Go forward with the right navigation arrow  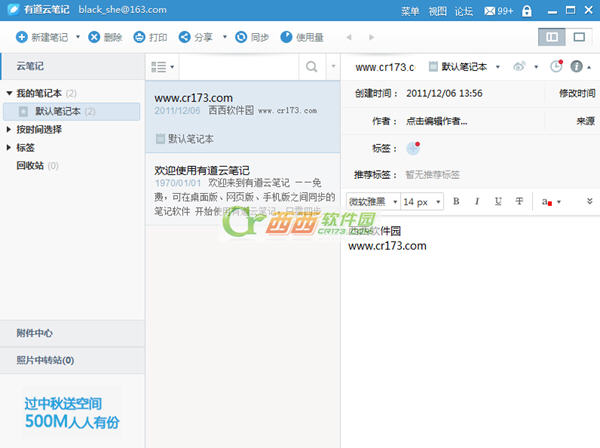[x=371, y=37]
